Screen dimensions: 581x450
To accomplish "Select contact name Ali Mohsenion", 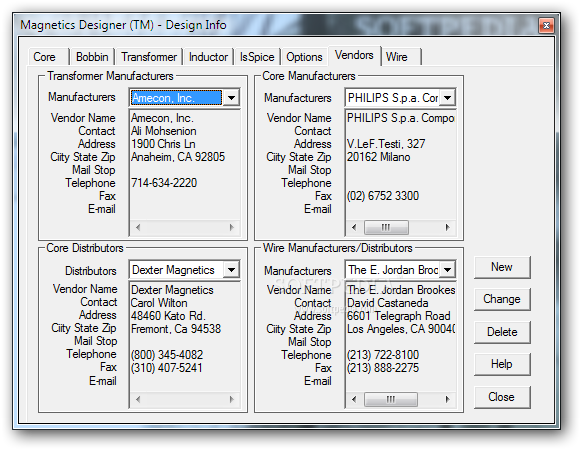I will [164, 131].
